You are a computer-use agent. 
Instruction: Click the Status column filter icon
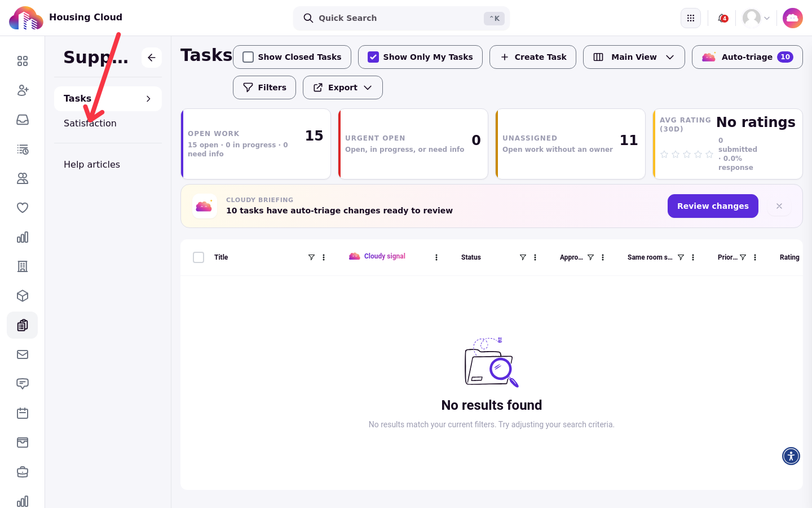coord(523,257)
